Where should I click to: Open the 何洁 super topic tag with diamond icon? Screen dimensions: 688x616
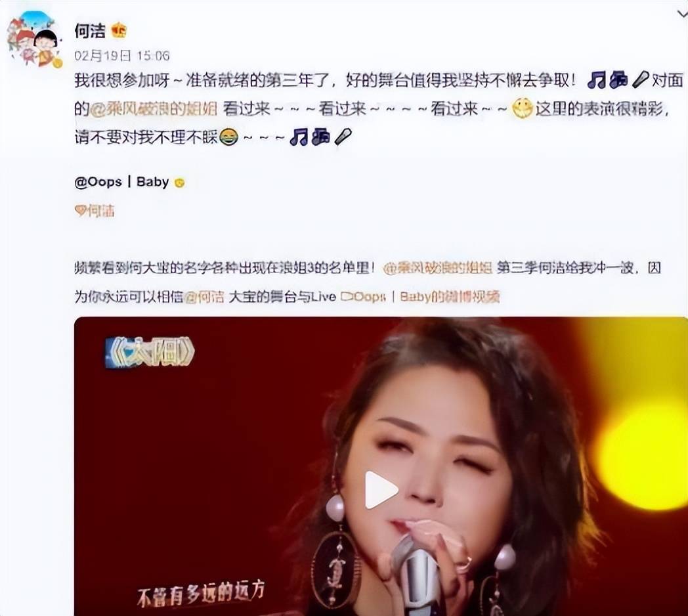pyautogui.click(x=95, y=211)
